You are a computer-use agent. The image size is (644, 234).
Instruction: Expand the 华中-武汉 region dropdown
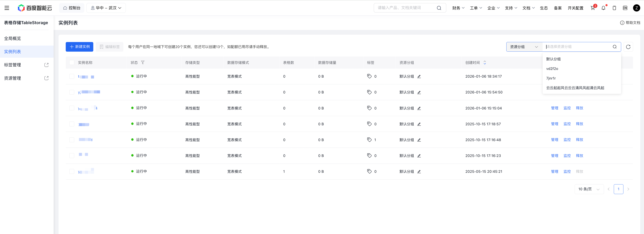(106, 8)
